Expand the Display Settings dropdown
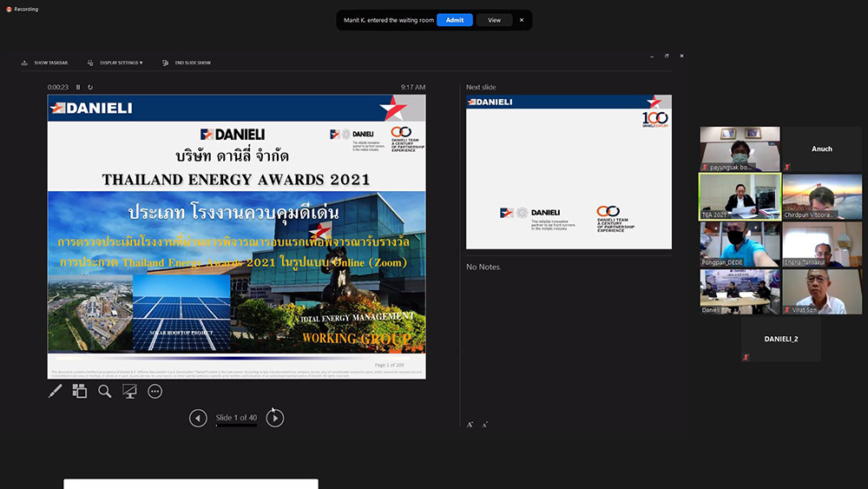The height and width of the screenshot is (489, 868). click(121, 63)
